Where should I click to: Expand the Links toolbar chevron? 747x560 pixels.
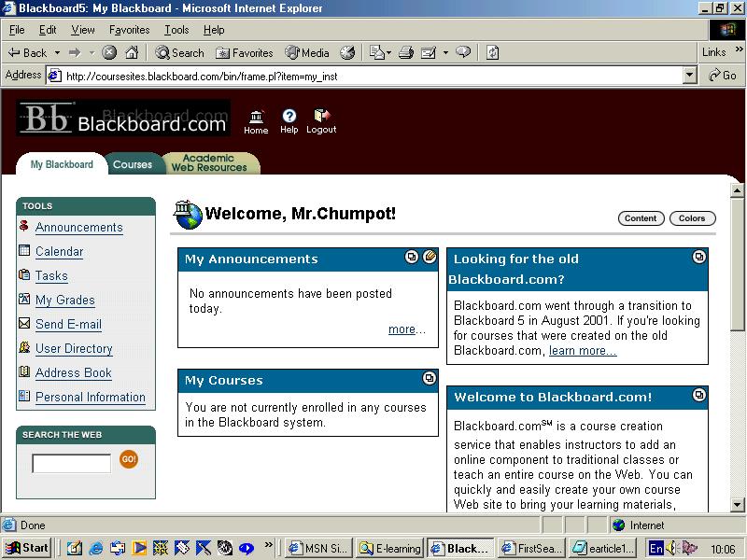tap(739, 49)
